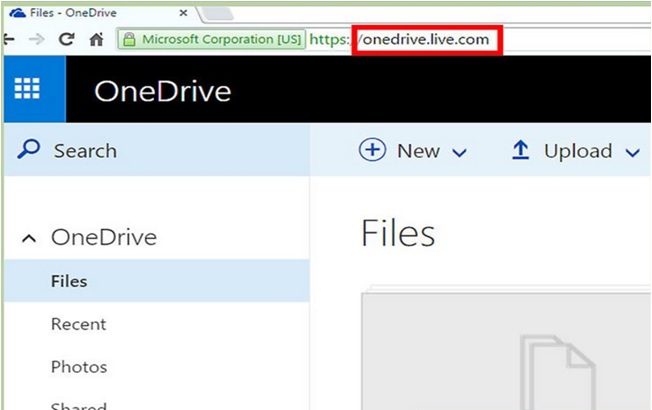Expand the Upload dropdown chevron
This screenshot has height=410, width=652.
[632, 153]
